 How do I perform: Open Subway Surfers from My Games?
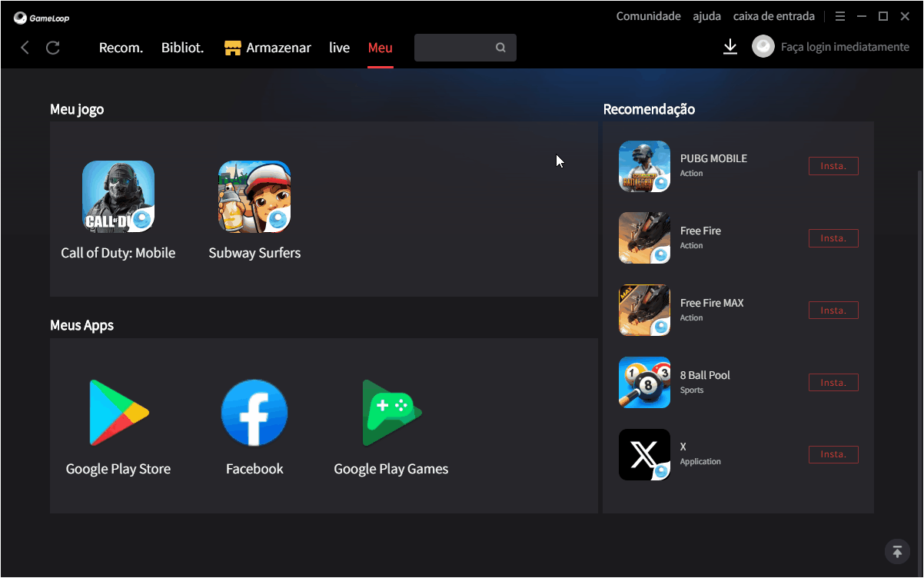[254, 197]
